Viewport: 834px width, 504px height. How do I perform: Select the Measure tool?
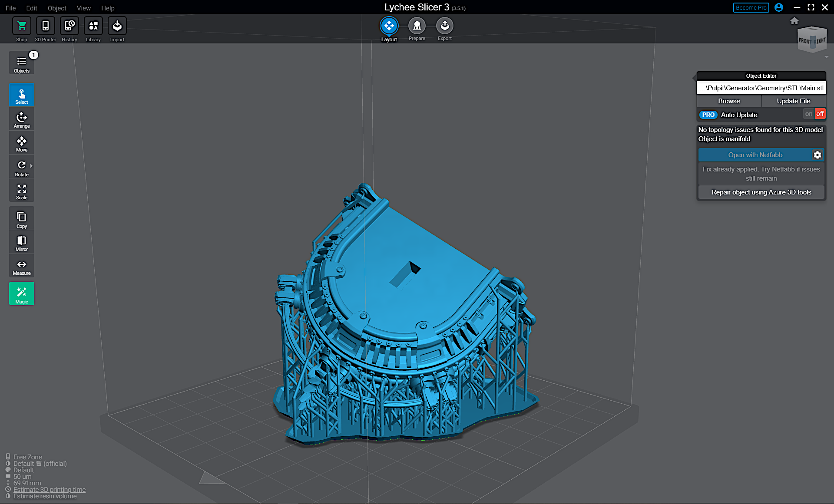[x=22, y=266]
